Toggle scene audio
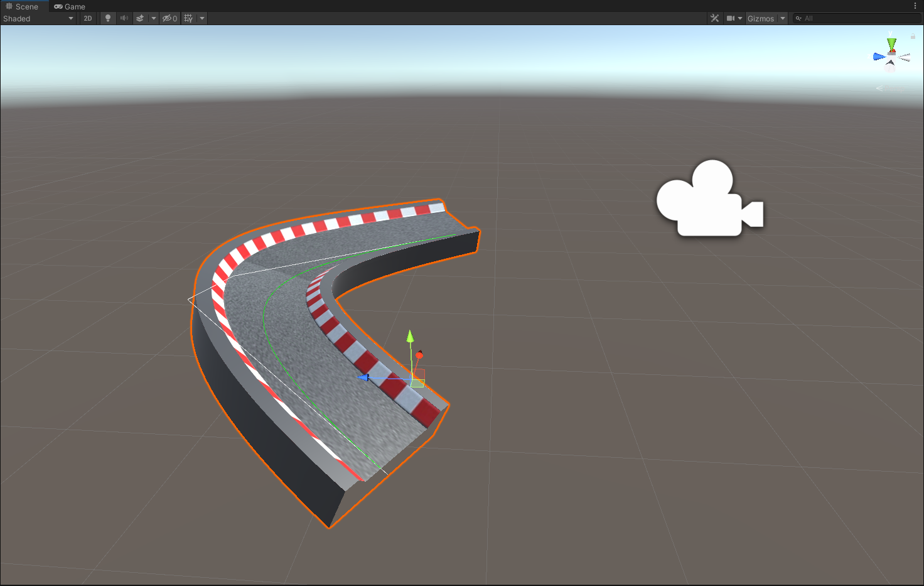The image size is (924, 586). click(x=124, y=18)
